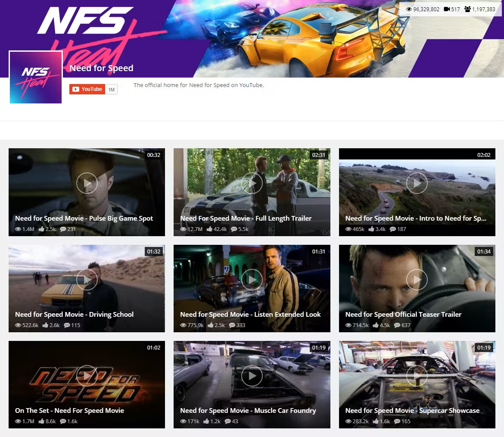This screenshot has height=437, width=504.
Task: Click the views eye icon on Driving School
Action: [x=18, y=325]
